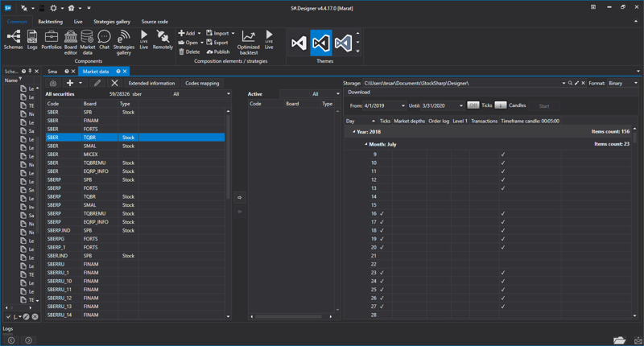
Task: Open the From date picker dropdown
Action: [402, 105]
